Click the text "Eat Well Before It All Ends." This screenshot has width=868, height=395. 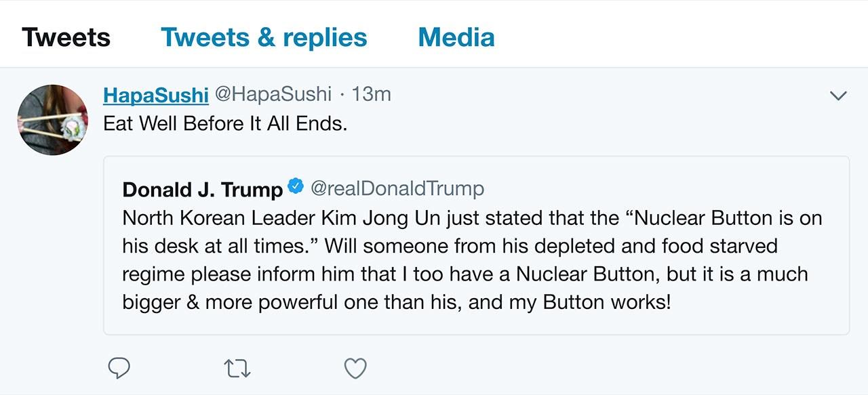click(x=225, y=125)
